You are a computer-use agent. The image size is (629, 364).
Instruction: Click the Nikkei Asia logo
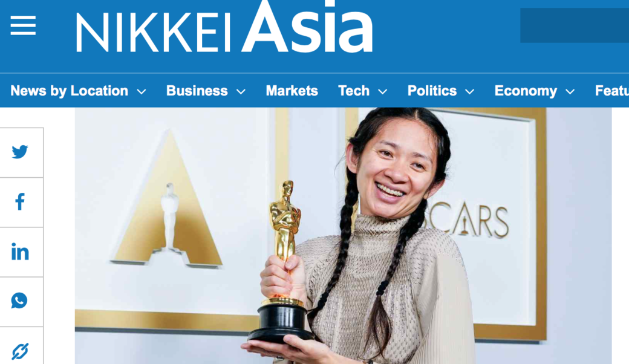tap(224, 27)
